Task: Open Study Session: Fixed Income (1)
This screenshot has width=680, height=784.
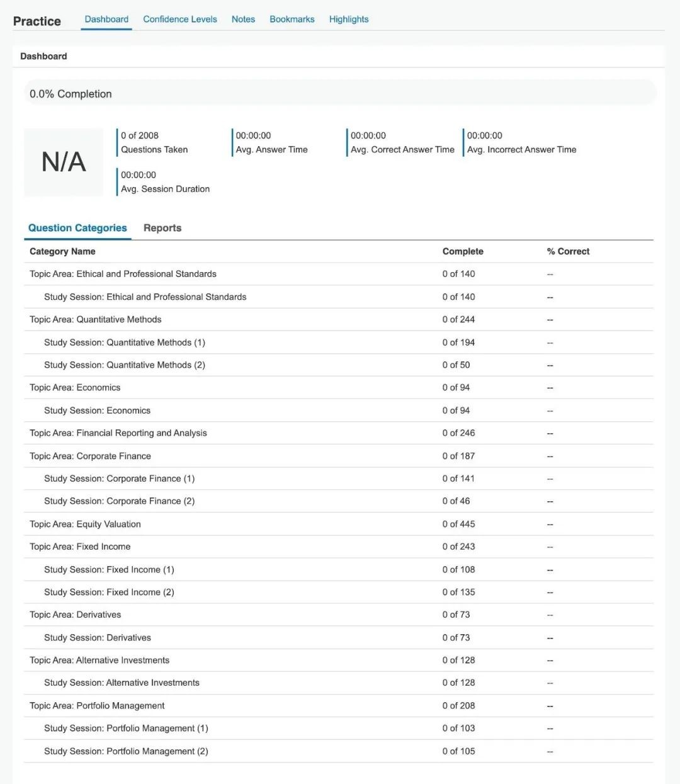Action: [109, 570]
